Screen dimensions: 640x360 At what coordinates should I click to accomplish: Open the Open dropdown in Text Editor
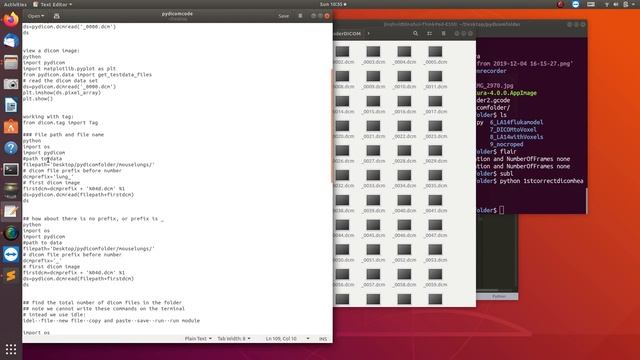[36, 16]
